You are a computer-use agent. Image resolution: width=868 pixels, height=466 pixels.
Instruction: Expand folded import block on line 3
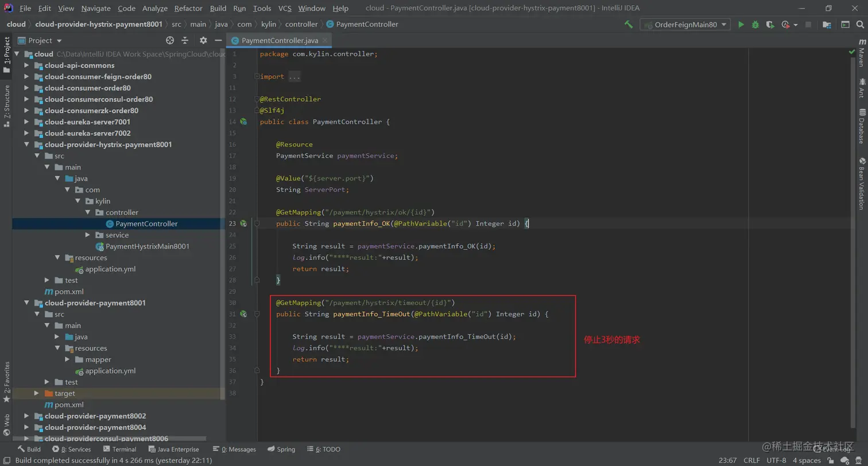257,76
